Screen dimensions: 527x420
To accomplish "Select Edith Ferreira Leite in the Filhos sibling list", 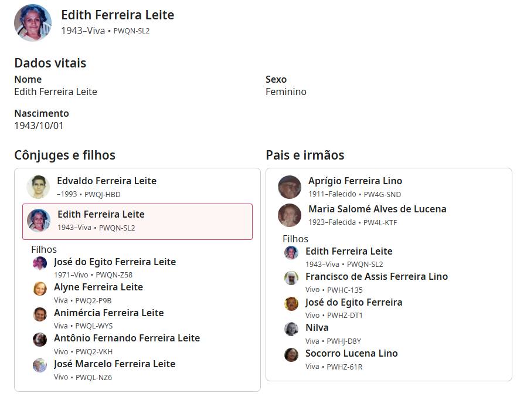I will (x=349, y=252).
